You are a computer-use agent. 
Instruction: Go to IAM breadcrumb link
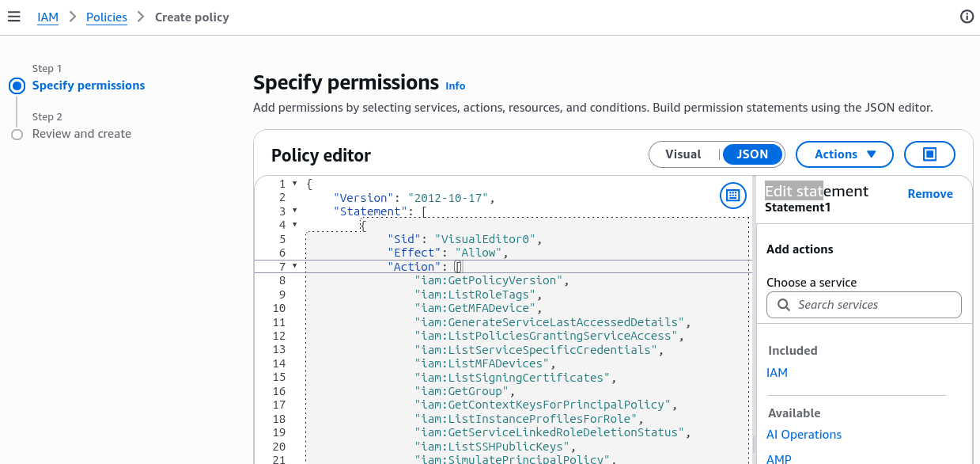(48, 17)
